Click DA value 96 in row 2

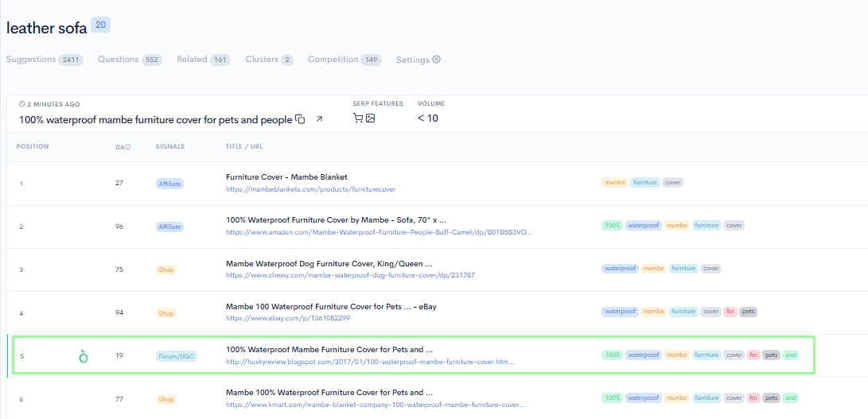119,227
